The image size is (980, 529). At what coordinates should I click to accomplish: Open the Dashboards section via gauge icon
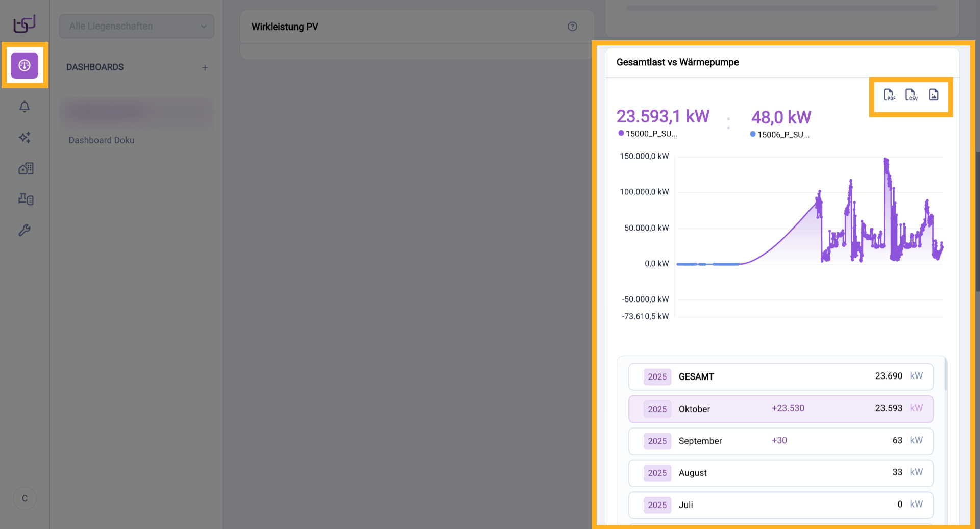[x=24, y=65]
